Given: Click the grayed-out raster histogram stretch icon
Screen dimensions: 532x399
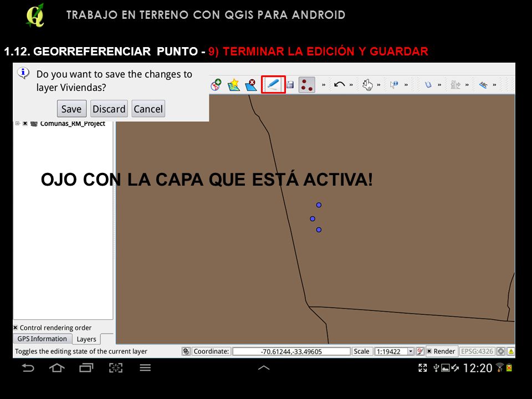Looking at the screenshot, I should point(456,84).
